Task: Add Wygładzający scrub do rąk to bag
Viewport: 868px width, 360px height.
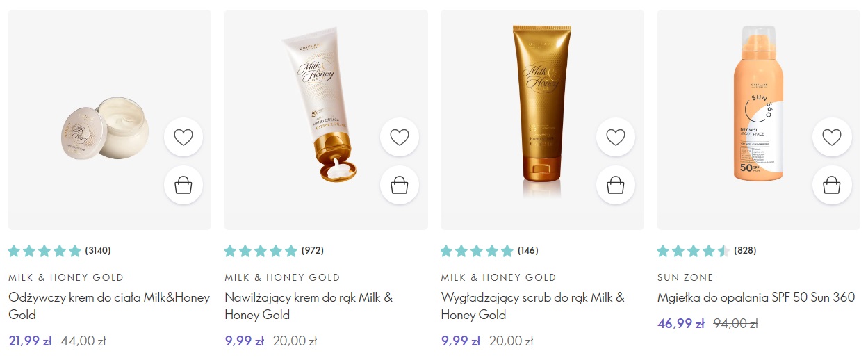Action: [x=616, y=185]
